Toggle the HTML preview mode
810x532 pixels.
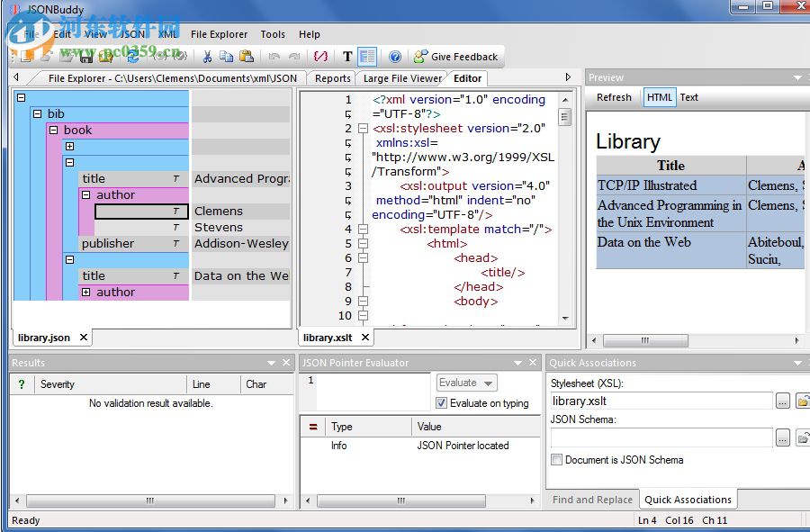coord(659,97)
